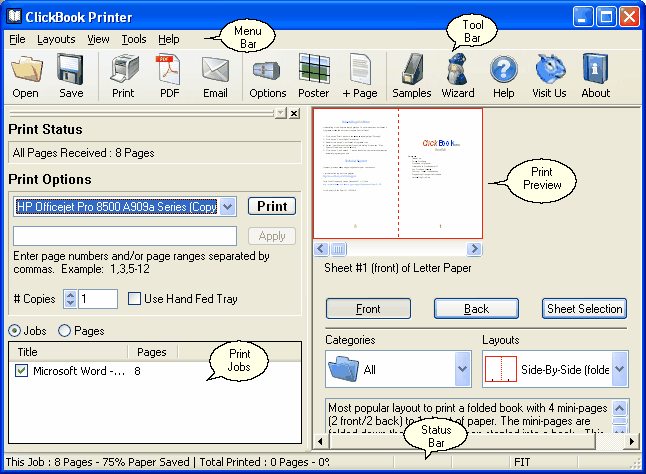Click the Open folder icon
The width and height of the screenshot is (646, 474).
point(26,69)
